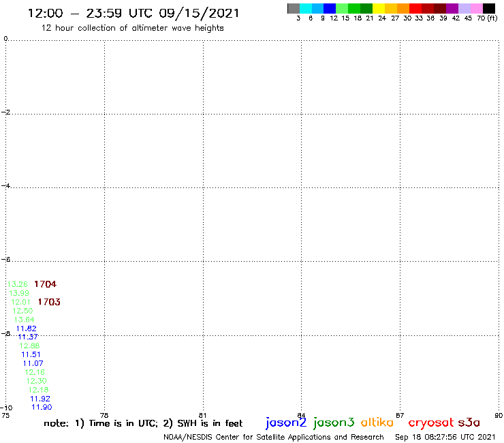This screenshot has height=443, width=504.
Task: Select the s3a satellite legend label
Action: (x=469, y=423)
